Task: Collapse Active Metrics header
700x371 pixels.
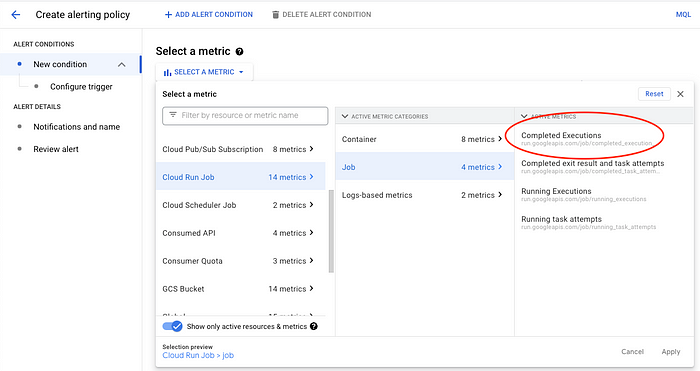Action: click(524, 117)
